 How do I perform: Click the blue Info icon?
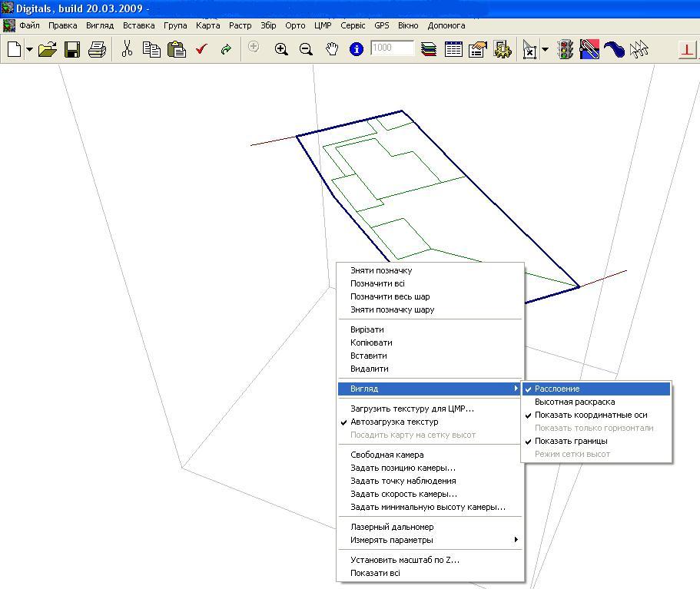point(357,49)
